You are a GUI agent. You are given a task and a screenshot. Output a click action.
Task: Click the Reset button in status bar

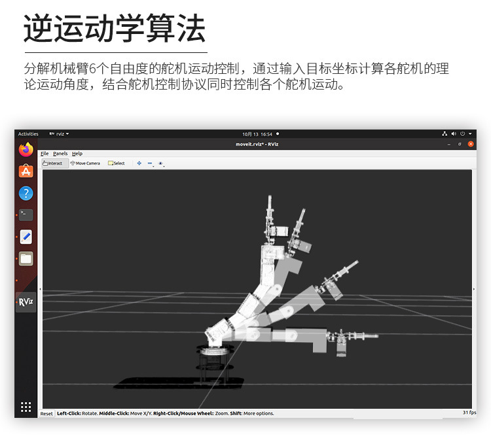point(46,413)
